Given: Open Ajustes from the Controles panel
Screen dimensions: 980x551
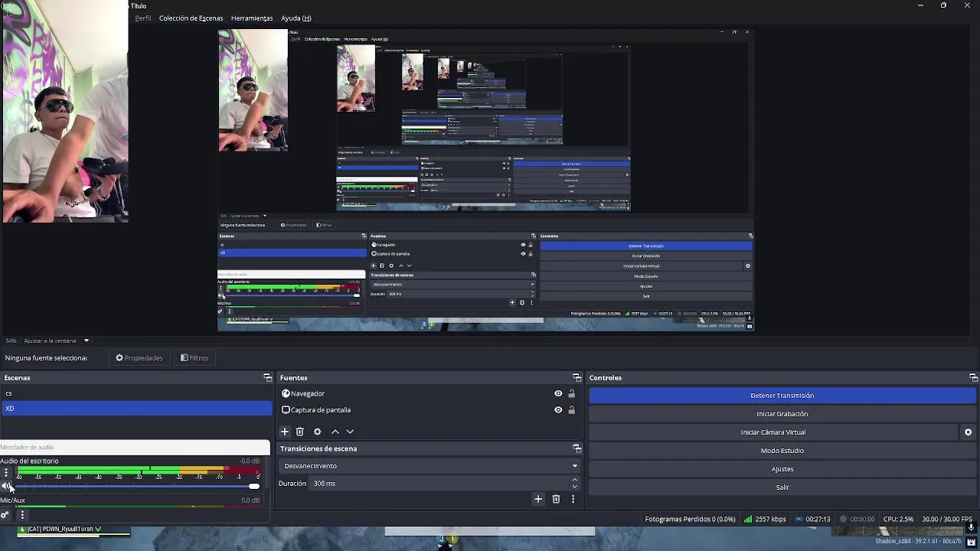Looking at the screenshot, I should 782,469.
